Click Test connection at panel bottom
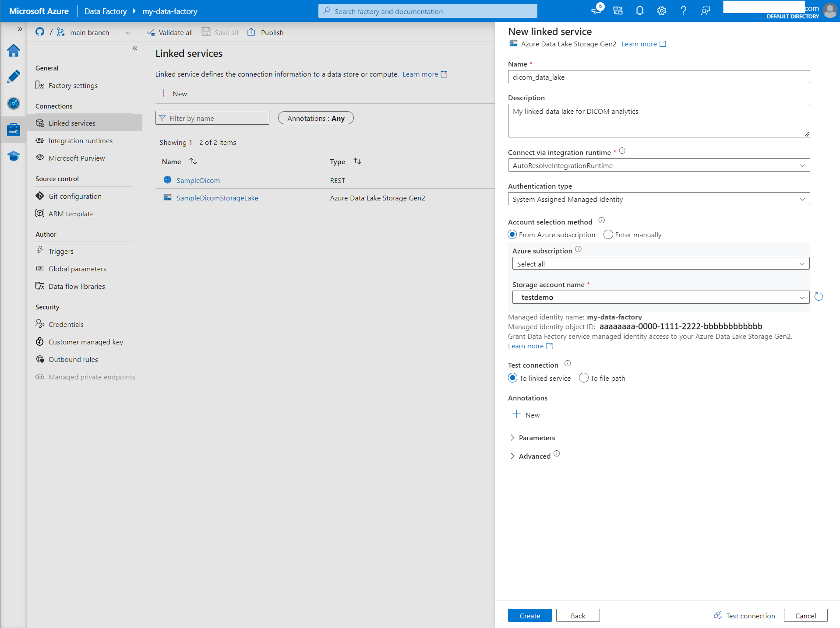The width and height of the screenshot is (840, 628). tap(744, 615)
